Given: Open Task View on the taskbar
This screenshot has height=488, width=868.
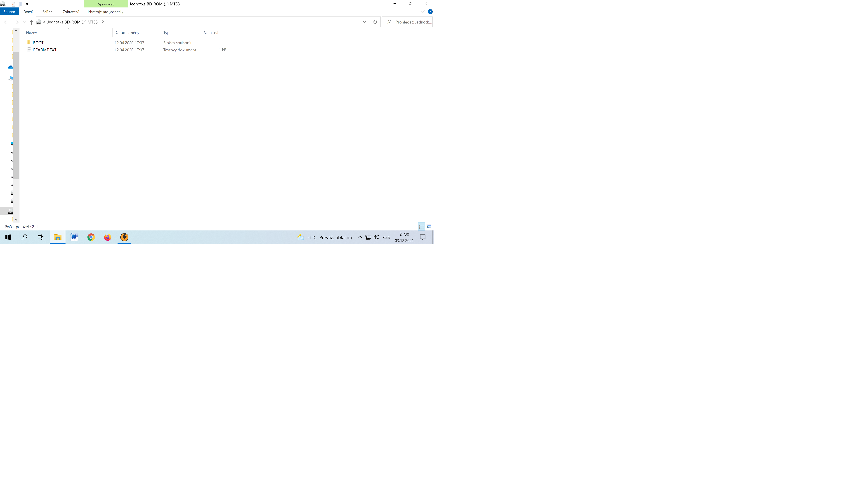Looking at the screenshot, I should click(40, 237).
